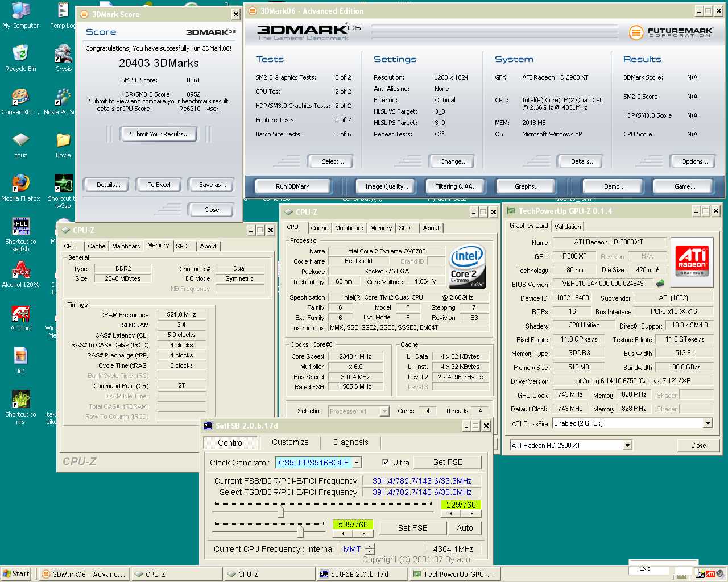Open the Boyla folder icon

pyautogui.click(x=63, y=145)
